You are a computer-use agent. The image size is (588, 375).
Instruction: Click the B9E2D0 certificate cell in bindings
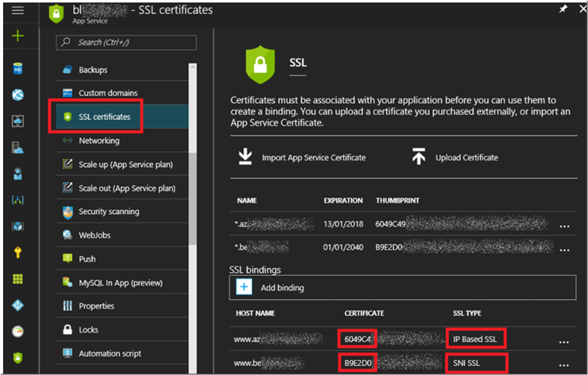[x=358, y=363]
